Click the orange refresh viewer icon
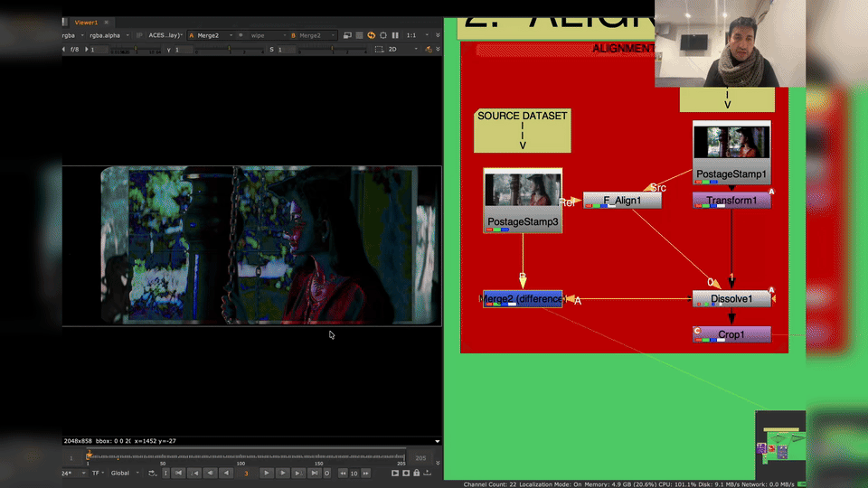This screenshot has width=868, height=488. pos(372,35)
